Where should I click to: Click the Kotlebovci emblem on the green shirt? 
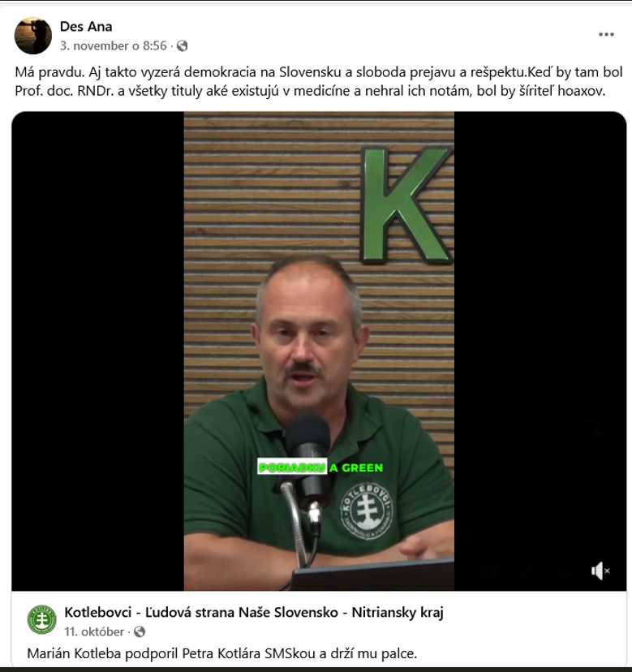[x=367, y=511]
